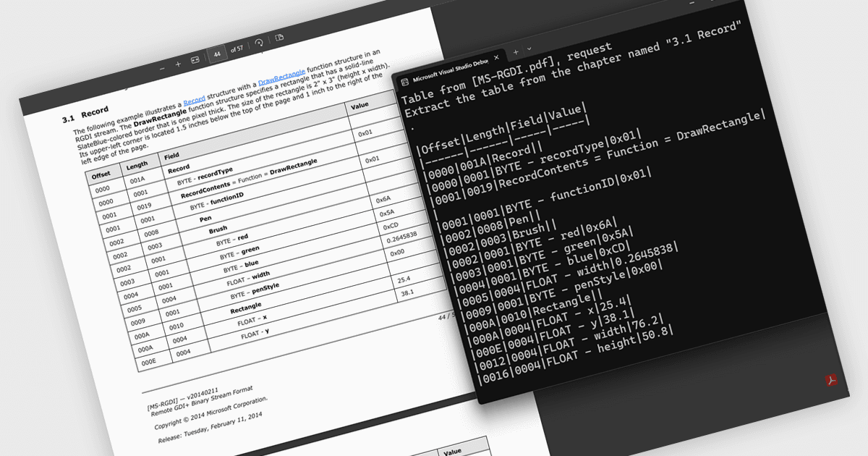Click the 38.1 value in PDF table
The height and width of the screenshot is (456, 868).
pyautogui.click(x=407, y=294)
